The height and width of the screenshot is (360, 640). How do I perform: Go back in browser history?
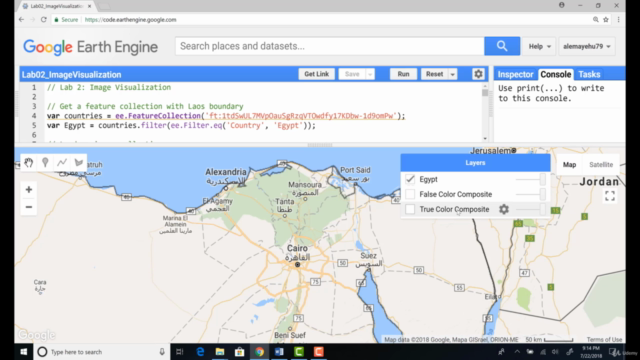pos(21,20)
